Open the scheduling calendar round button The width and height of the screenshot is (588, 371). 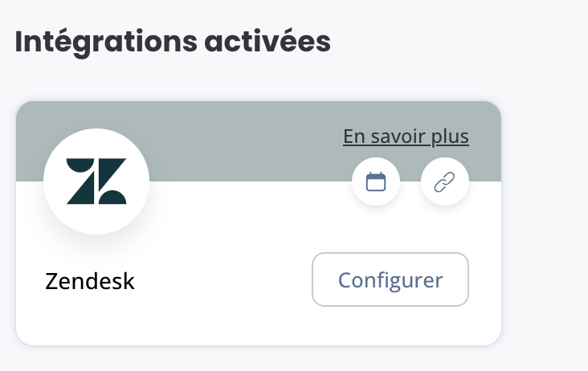(376, 181)
